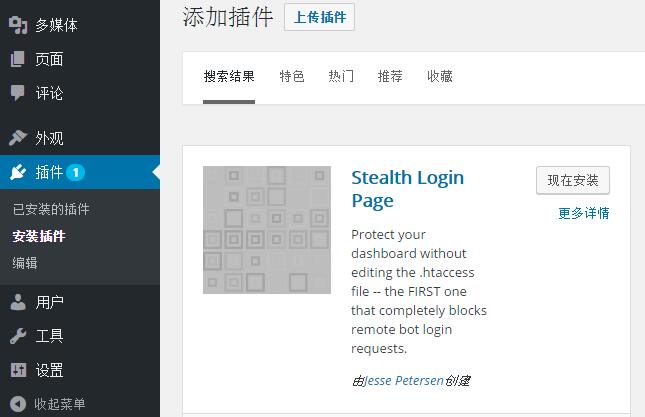Click the plugin description starting 'Protect your dashboard'
The image size is (645, 417).
[x=419, y=291]
